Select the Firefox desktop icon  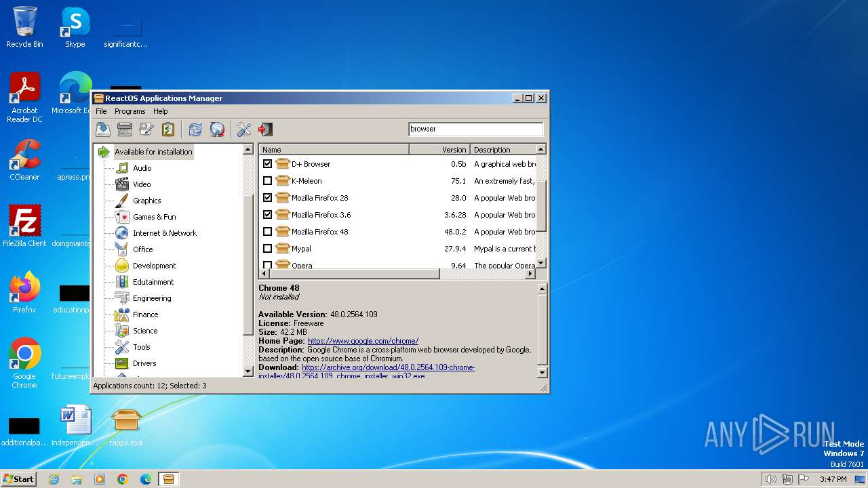[x=24, y=293]
